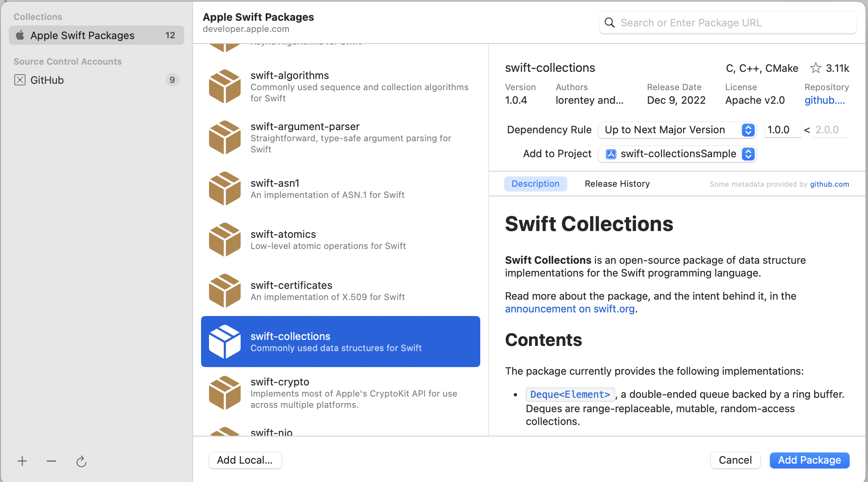Image resolution: width=868 pixels, height=482 pixels.
Task: Click the swift-algorithms package box icon
Action: pyautogui.click(x=225, y=86)
